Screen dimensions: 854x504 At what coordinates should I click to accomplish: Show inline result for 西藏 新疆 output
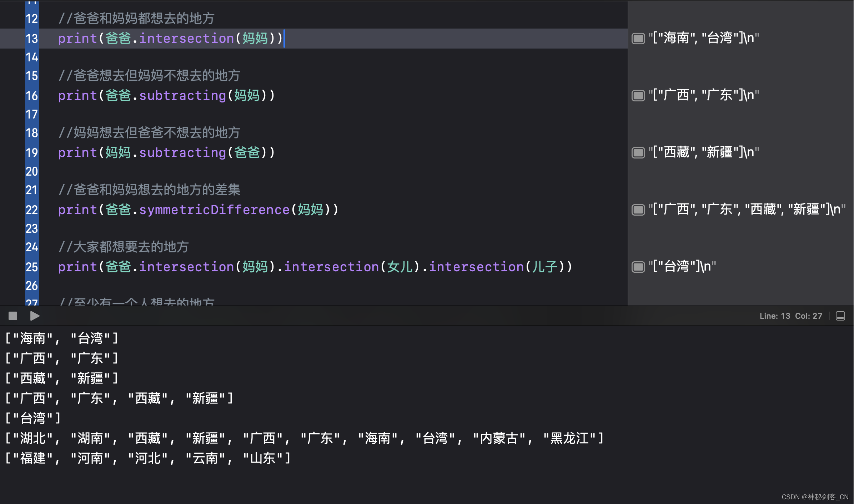coord(638,152)
